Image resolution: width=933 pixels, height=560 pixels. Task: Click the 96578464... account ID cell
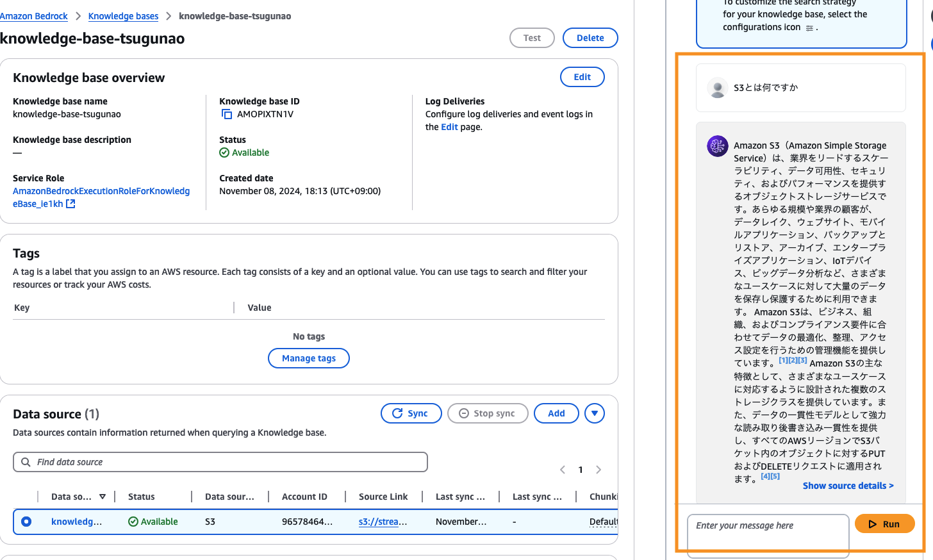307,522
